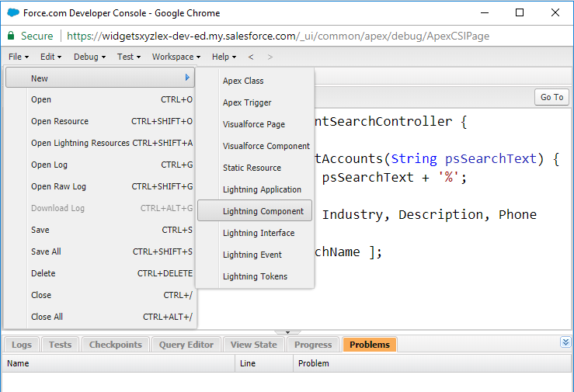Create a new Lightning Interface
Viewport: 574px width, 392px height.
(255, 233)
